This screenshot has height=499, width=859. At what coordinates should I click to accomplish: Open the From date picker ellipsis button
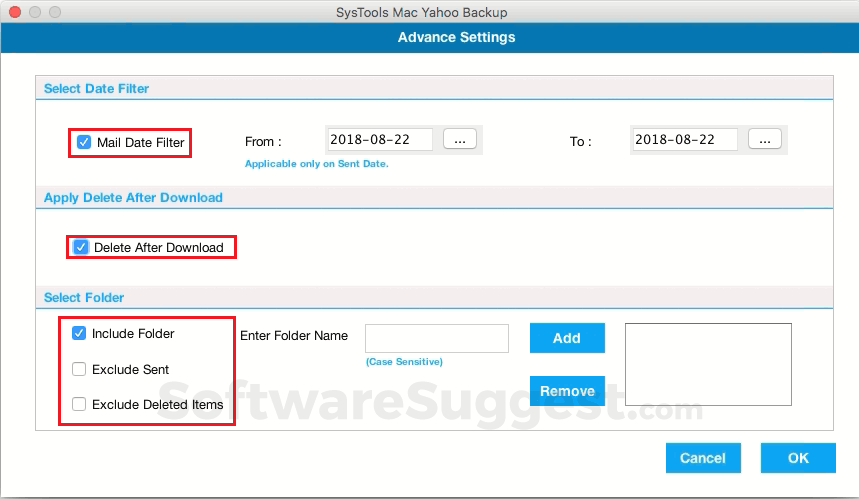tap(460, 140)
